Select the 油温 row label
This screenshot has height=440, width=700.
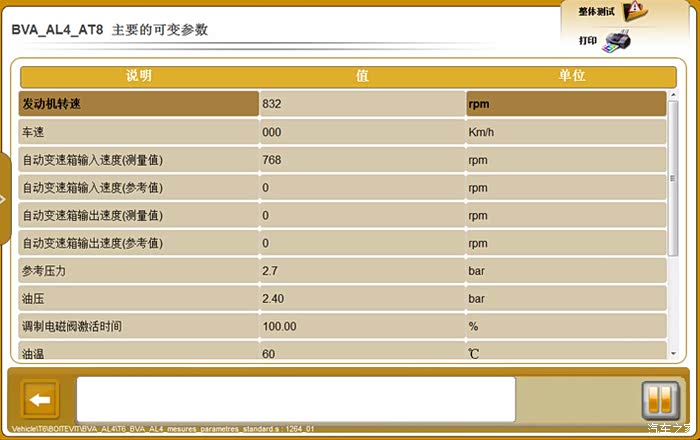pos(33,354)
